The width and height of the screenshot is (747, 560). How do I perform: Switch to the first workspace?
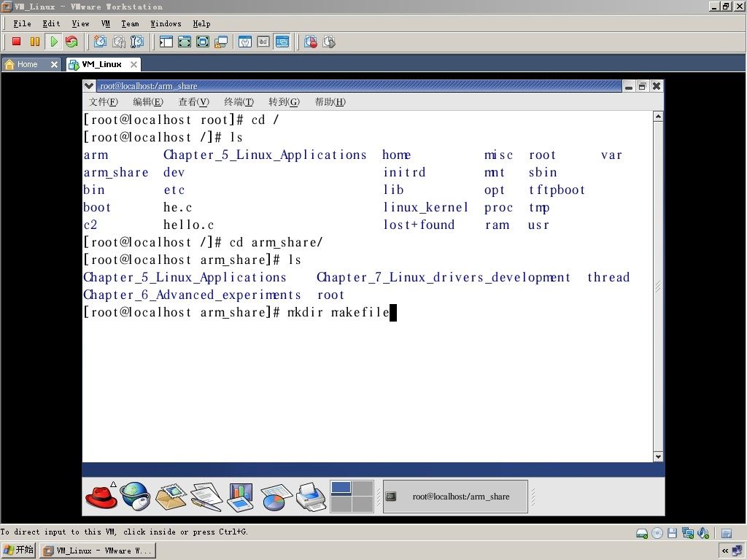[341, 489]
